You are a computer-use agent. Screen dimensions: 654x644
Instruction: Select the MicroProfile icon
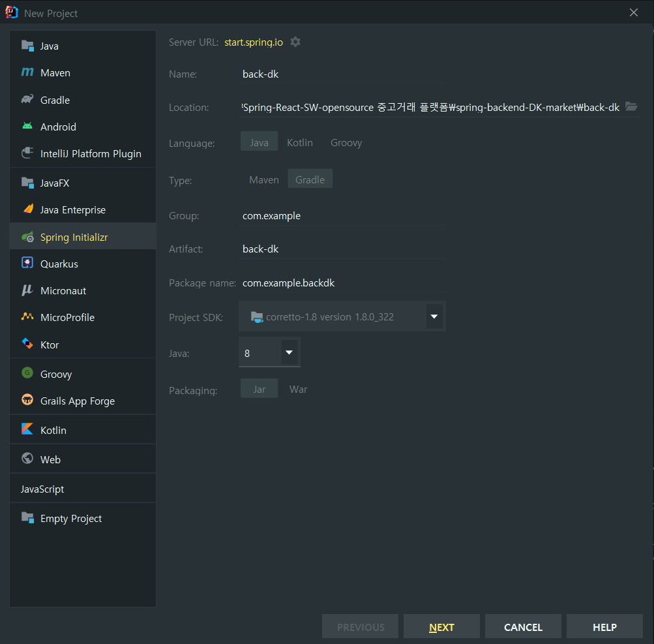click(27, 317)
